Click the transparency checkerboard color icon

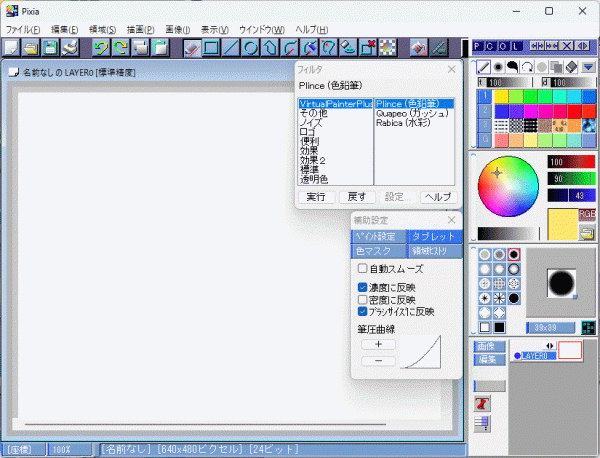pyautogui.click(x=388, y=48)
